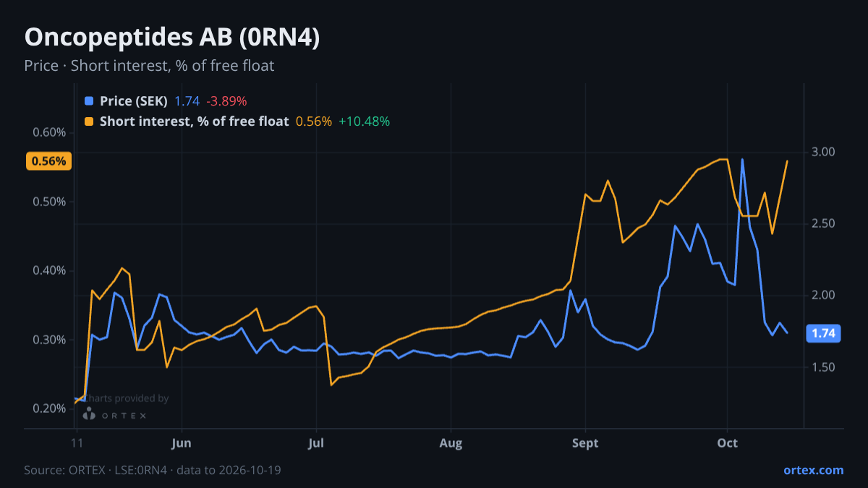Click the orange Short interest legend square
868x488 pixels.
[x=89, y=121]
